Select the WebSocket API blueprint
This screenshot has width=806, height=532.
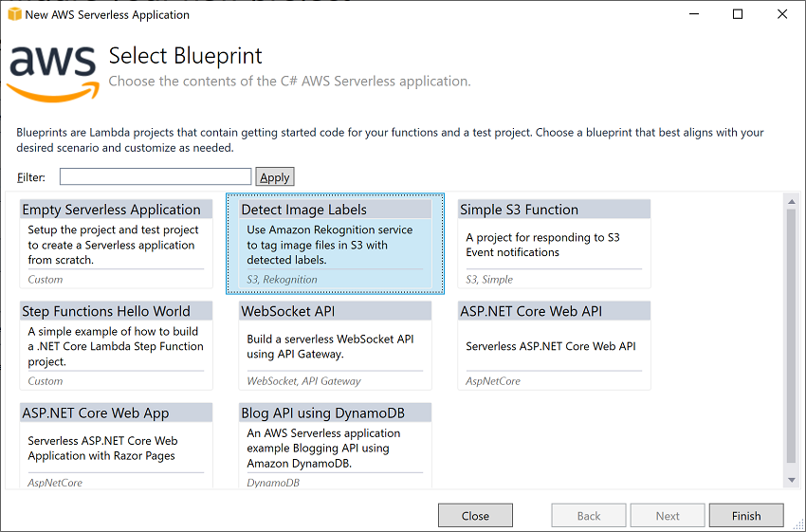pos(335,345)
